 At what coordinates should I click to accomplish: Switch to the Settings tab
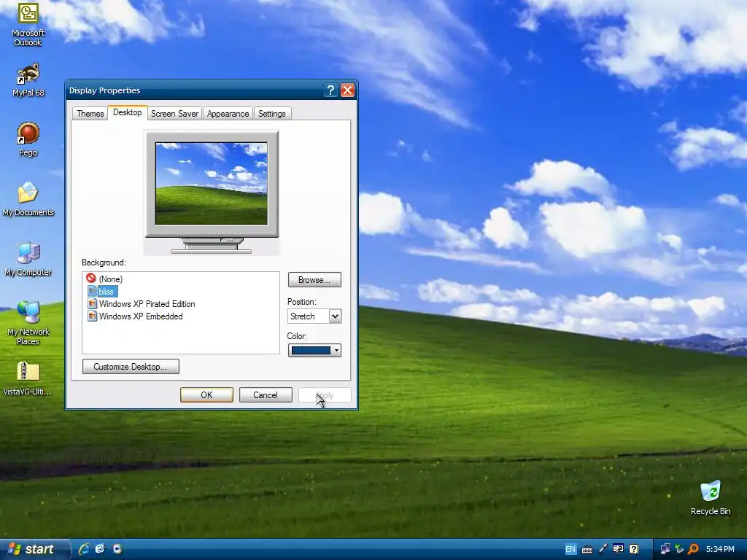(271, 113)
